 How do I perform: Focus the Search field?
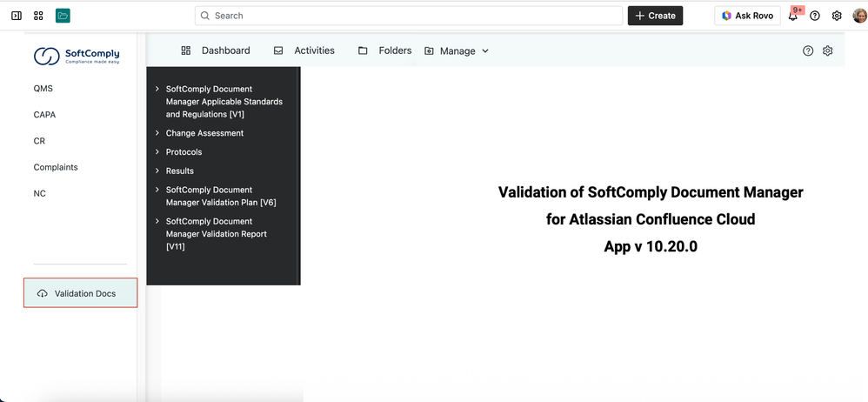(409, 16)
